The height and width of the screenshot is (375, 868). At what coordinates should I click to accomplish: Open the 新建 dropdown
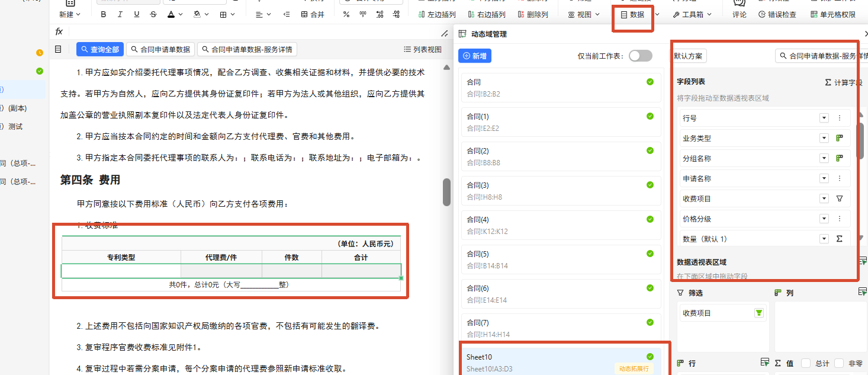70,14
